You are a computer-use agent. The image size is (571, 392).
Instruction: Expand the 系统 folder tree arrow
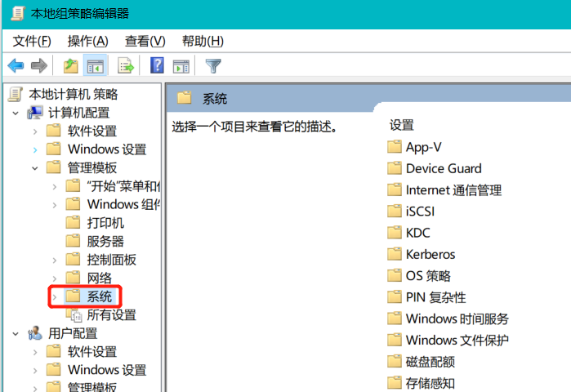(x=55, y=296)
